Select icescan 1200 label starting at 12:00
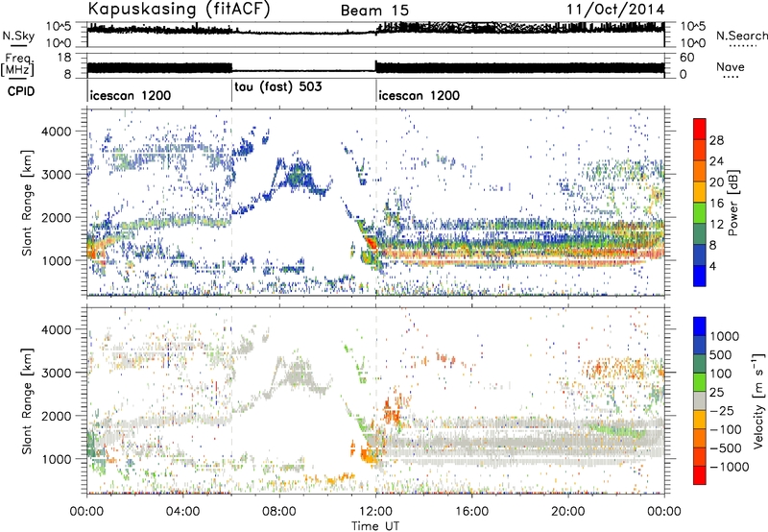The width and height of the screenshot is (768, 532). point(420,95)
